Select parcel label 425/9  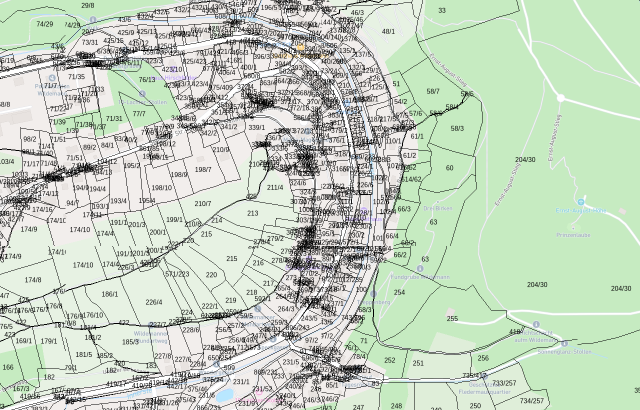click(126, 32)
